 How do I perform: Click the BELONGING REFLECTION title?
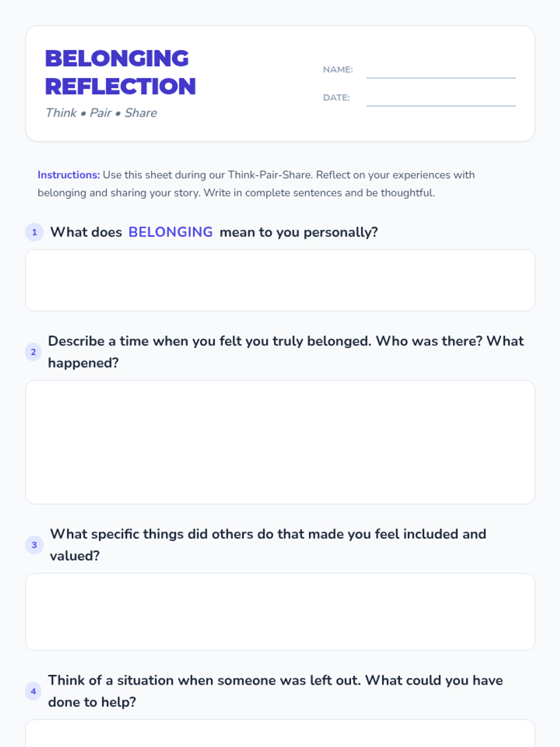pyautogui.click(x=120, y=72)
